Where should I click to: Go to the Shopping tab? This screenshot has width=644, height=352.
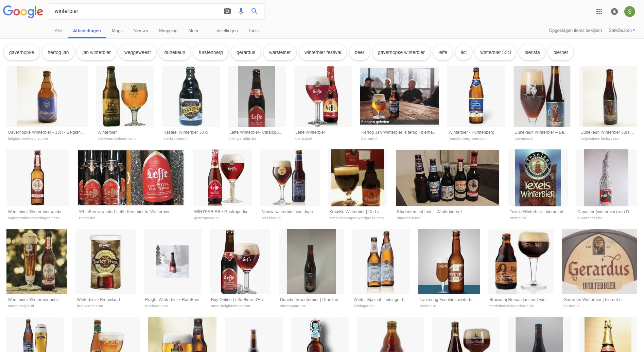click(168, 31)
